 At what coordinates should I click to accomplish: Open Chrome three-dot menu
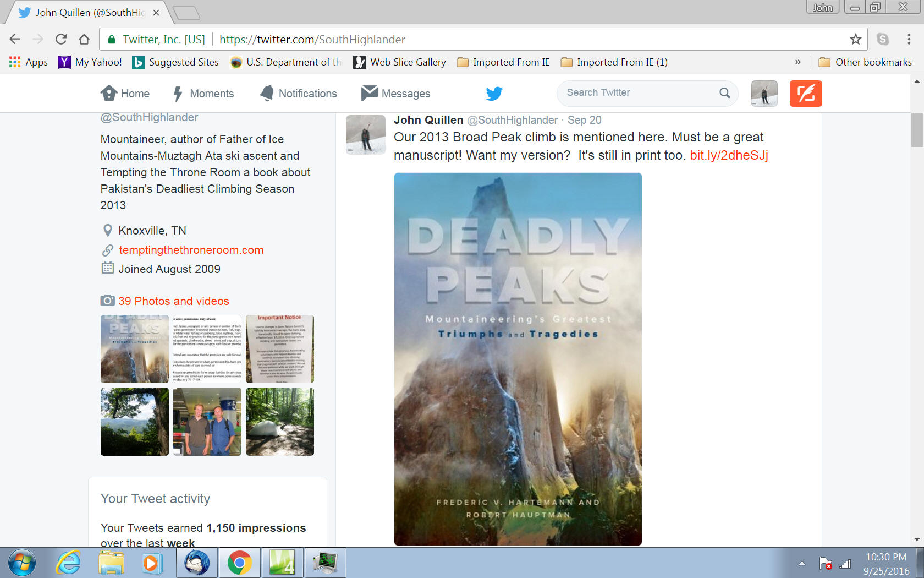tap(909, 39)
